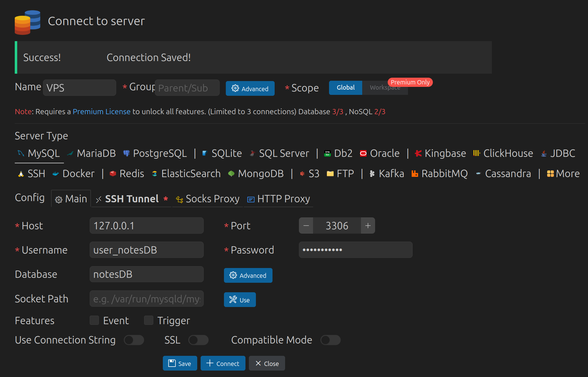Open the Premium License link
Image resolution: width=588 pixels, height=377 pixels.
point(101,111)
